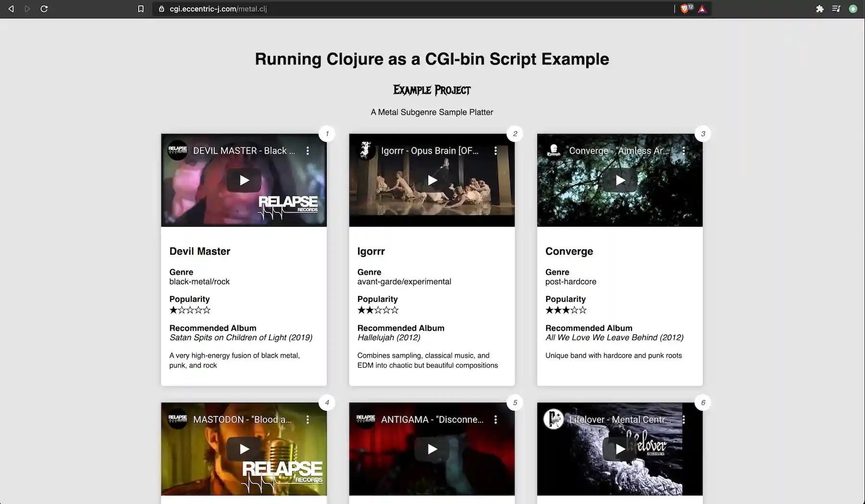This screenshot has height=504, width=865.
Task: Click 'avant-garde/experimental' genre text
Action: (404, 282)
